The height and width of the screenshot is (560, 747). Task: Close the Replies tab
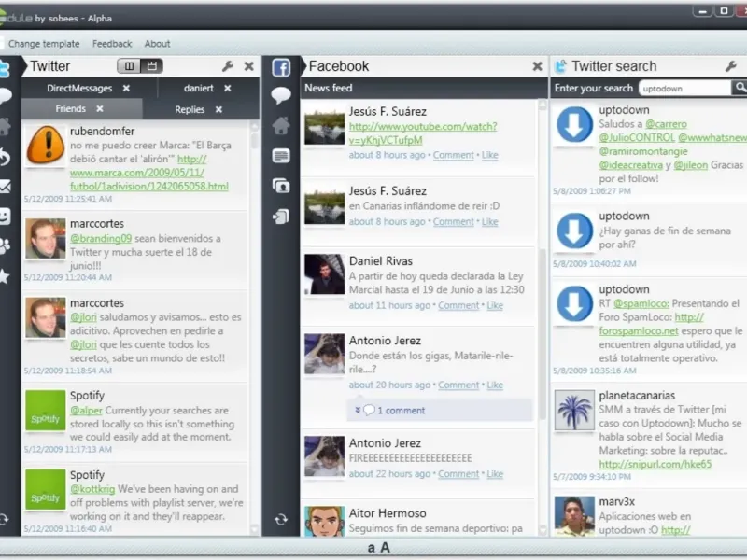[218, 109]
